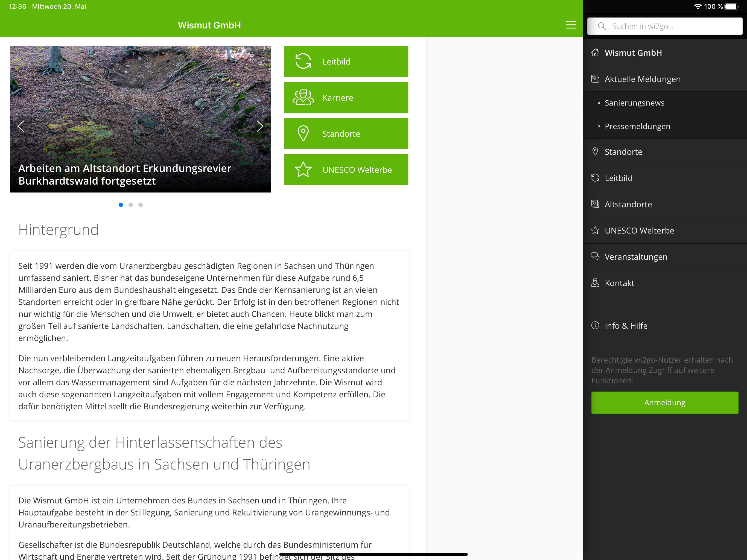
Task: Click the Standorte tile's pin icon
Action: [x=303, y=133]
